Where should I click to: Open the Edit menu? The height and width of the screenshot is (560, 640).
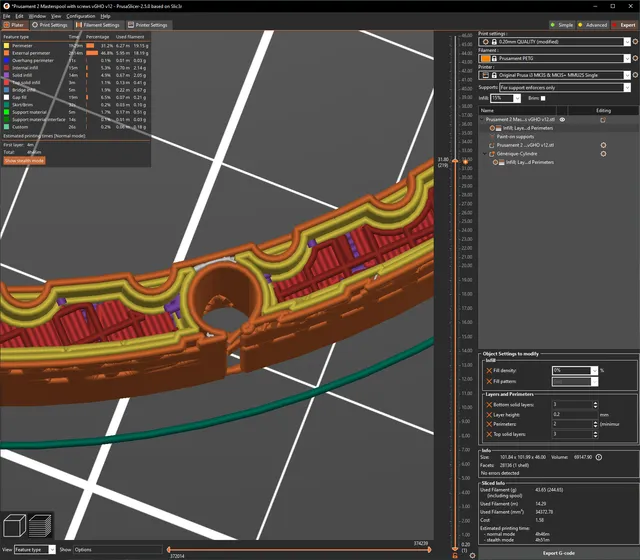coord(19,16)
